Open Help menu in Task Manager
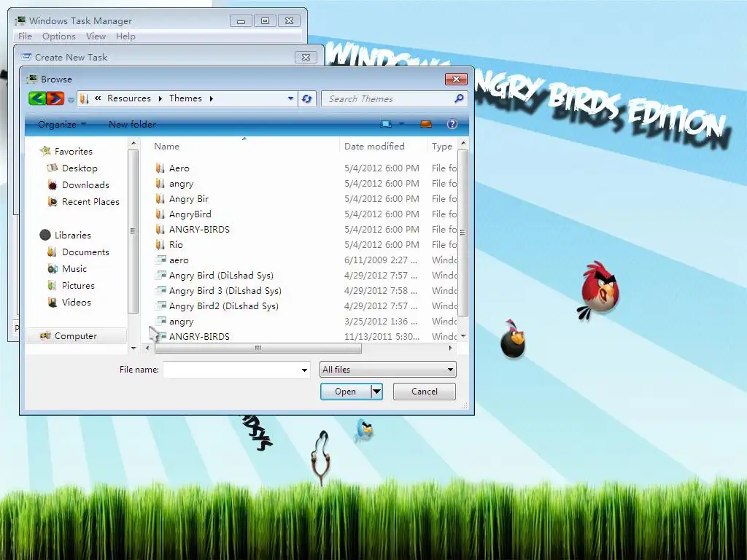747x560 pixels. coord(125,36)
